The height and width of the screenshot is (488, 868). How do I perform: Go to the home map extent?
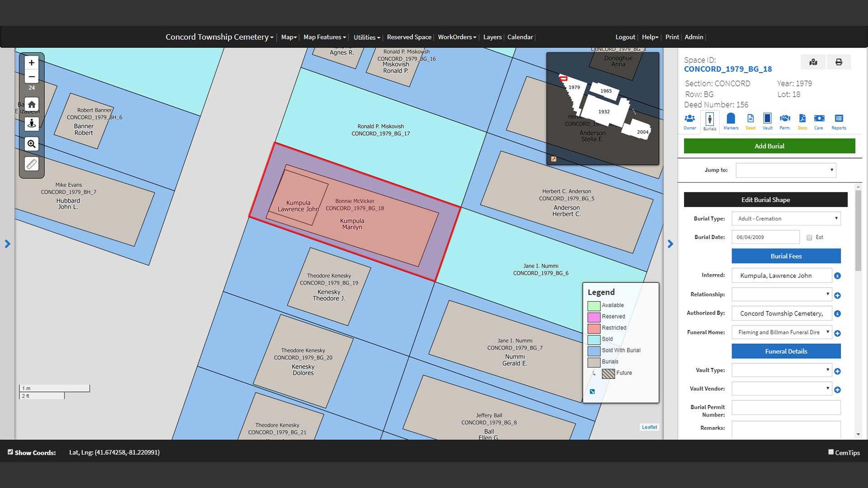(31, 104)
